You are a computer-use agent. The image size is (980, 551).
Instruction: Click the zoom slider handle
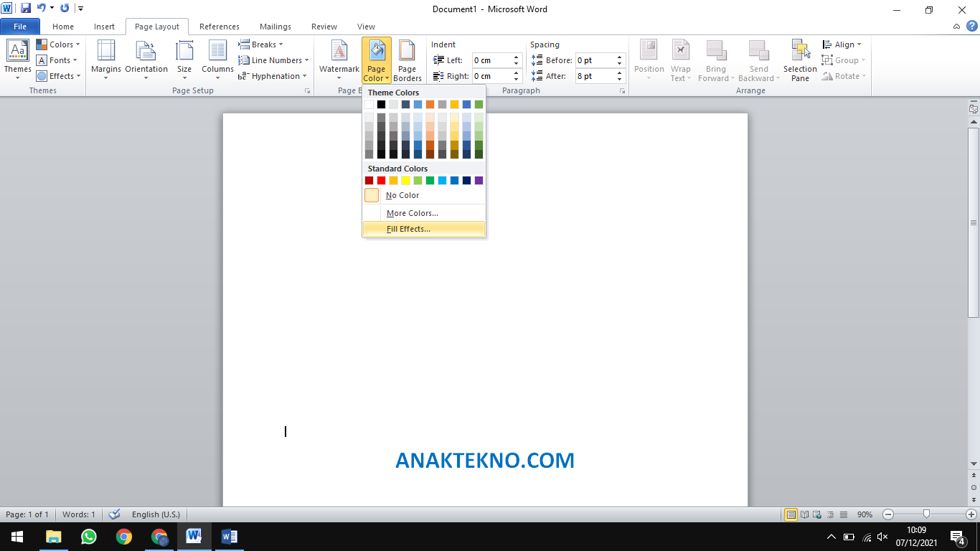927,514
